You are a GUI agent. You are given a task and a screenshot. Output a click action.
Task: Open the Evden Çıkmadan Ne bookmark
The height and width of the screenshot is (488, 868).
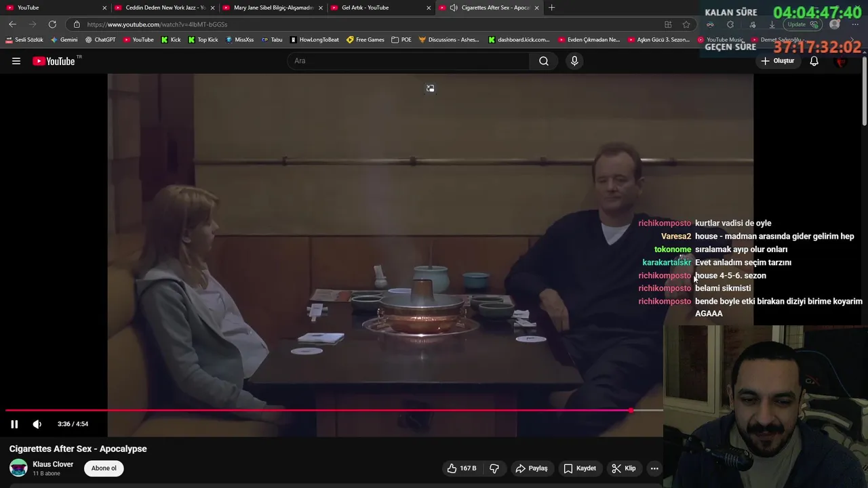[589, 40]
